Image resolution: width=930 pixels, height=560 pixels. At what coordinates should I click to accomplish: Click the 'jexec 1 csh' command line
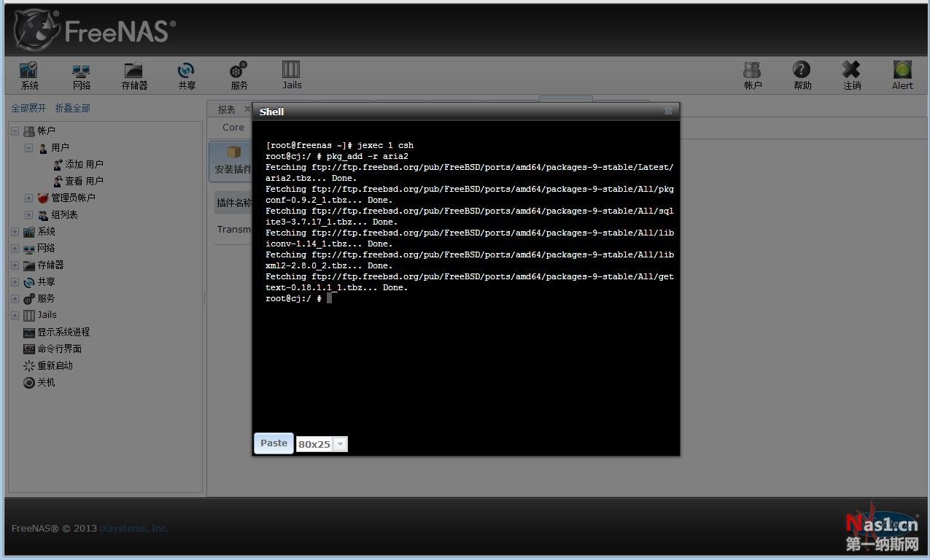[x=385, y=145]
